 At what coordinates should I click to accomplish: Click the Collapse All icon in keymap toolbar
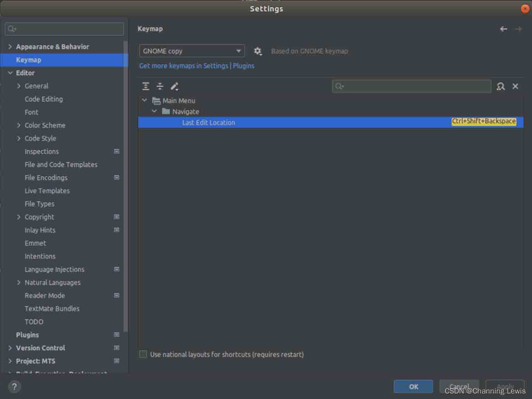tap(160, 86)
